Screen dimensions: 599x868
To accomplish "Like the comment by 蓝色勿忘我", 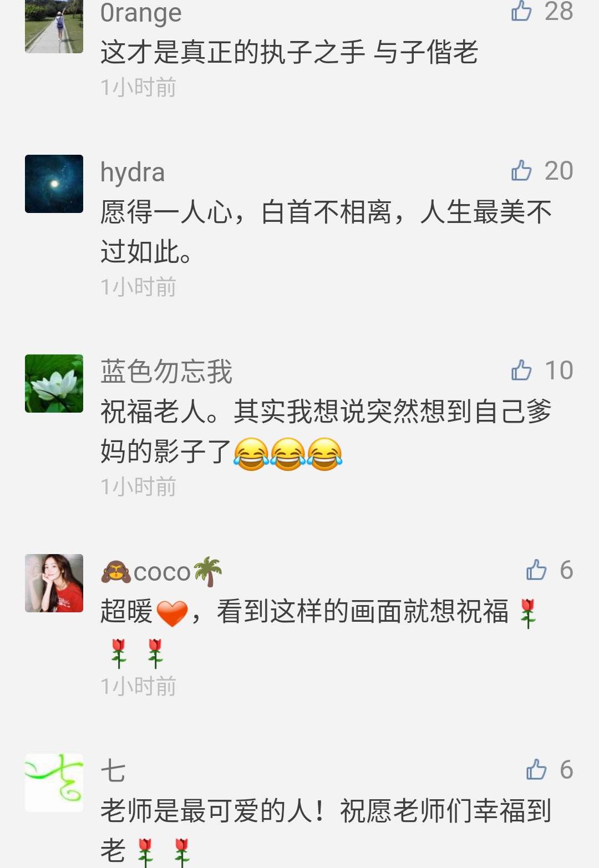I will pyautogui.click(x=521, y=370).
